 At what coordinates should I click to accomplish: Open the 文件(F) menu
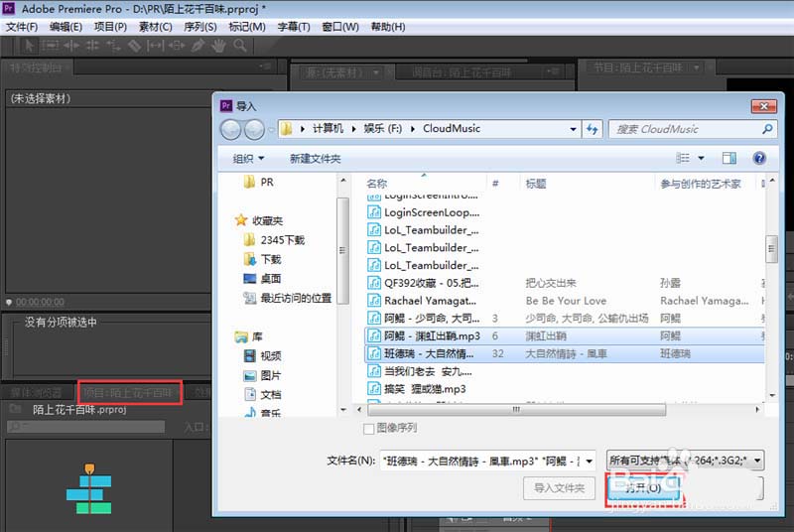[x=22, y=27]
